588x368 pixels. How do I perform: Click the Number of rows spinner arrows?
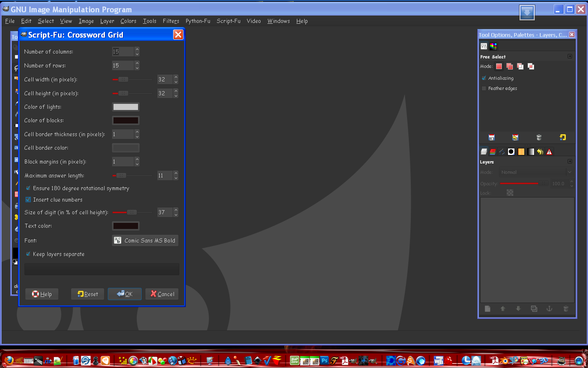tap(137, 65)
